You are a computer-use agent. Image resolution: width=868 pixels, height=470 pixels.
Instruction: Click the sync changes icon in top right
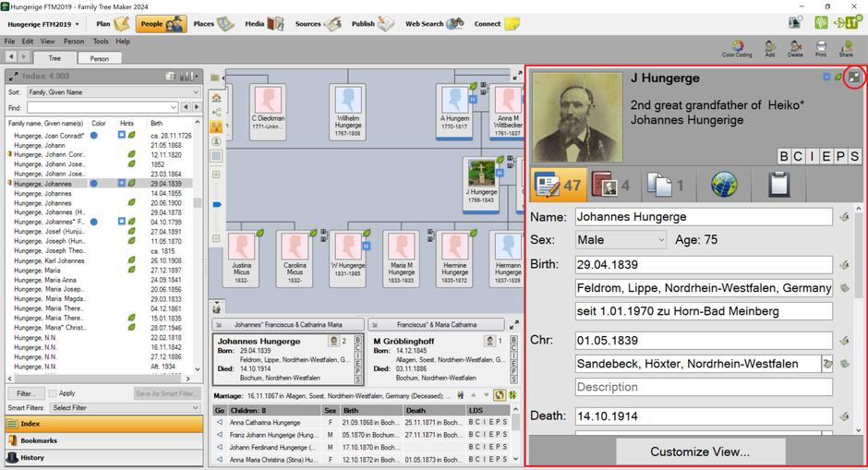tap(851, 23)
